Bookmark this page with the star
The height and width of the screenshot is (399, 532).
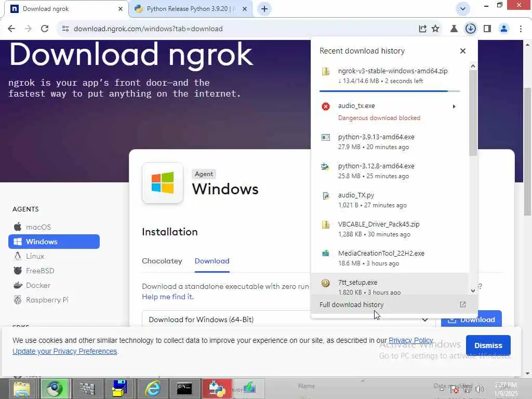click(x=435, y=29)
